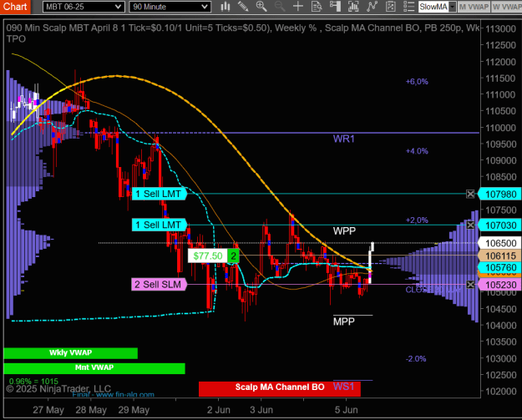Image resolution: width=522 pixels, height=420 pixels.
Task: Cancel the 105230 sell stop order
Action: (x=470, y=285)
